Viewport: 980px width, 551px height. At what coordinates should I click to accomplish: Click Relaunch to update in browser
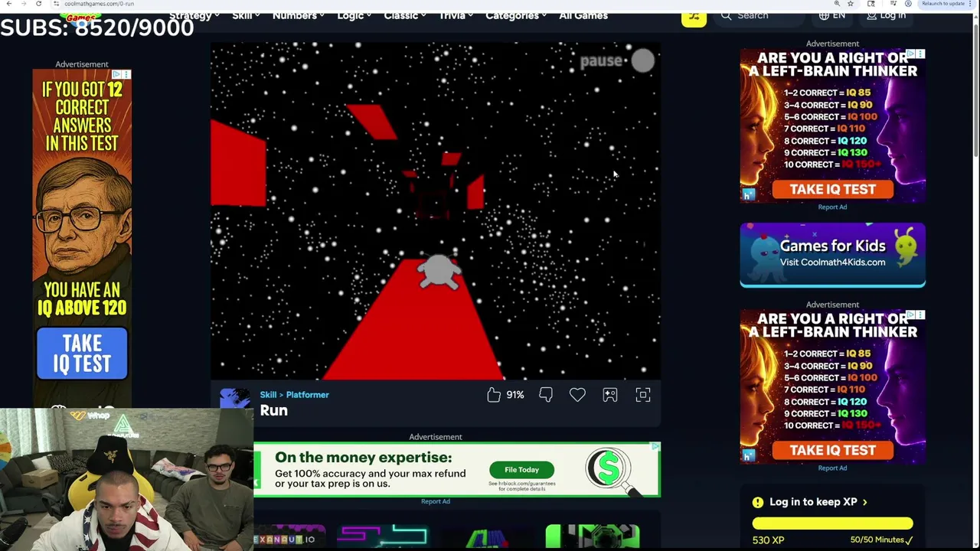pyautogui.click(x=943, y=4)
